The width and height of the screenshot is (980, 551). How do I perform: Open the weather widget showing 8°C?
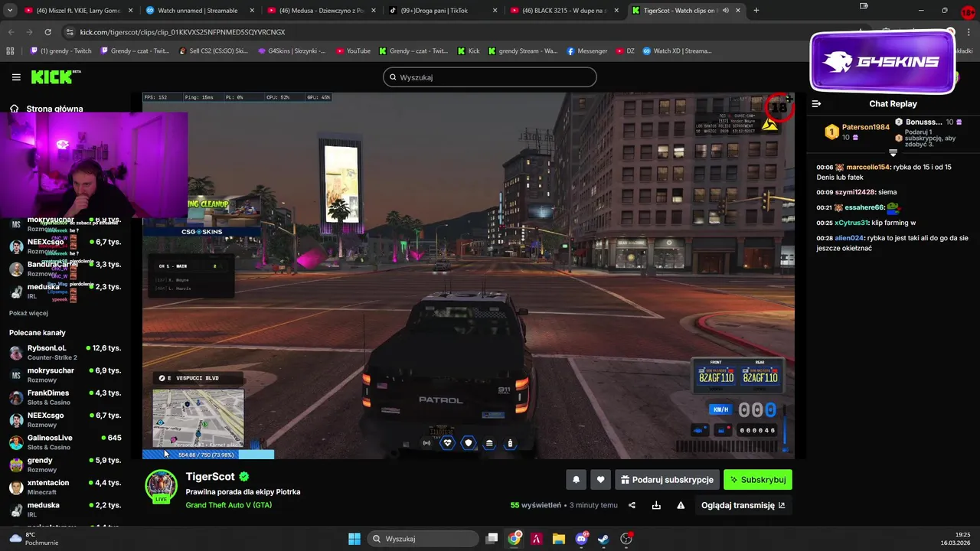[32, 539]
